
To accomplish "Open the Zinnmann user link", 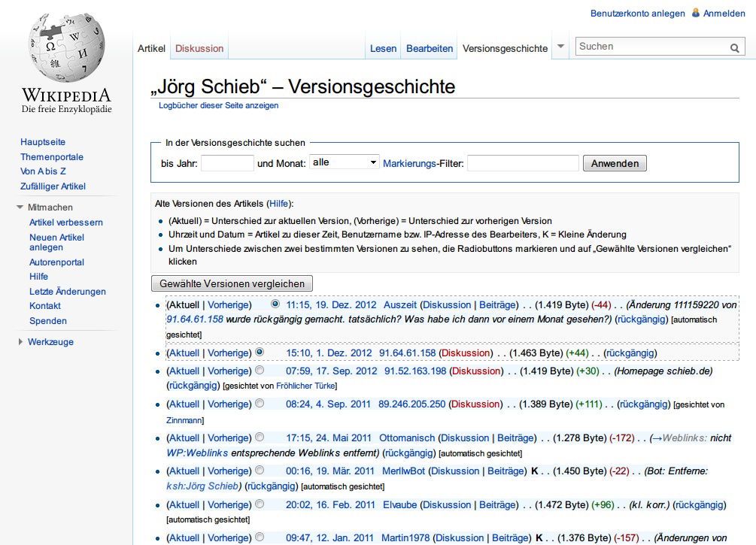I will [x=184, y=420].
